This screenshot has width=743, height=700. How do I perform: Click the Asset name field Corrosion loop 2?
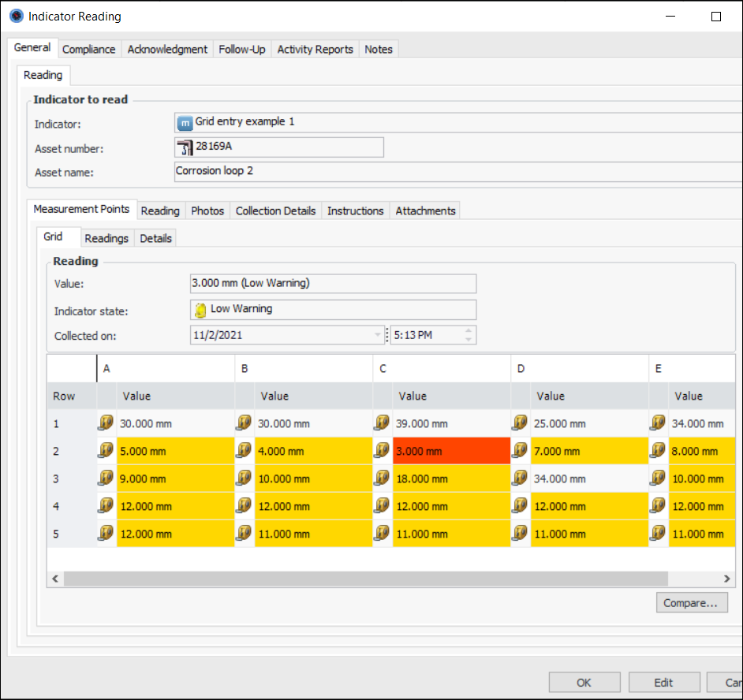pyautogui.click(x=457, y=171)
